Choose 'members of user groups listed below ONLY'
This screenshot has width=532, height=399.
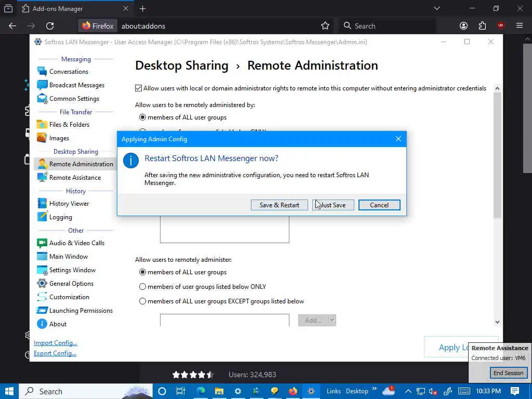tap(142, 287)
